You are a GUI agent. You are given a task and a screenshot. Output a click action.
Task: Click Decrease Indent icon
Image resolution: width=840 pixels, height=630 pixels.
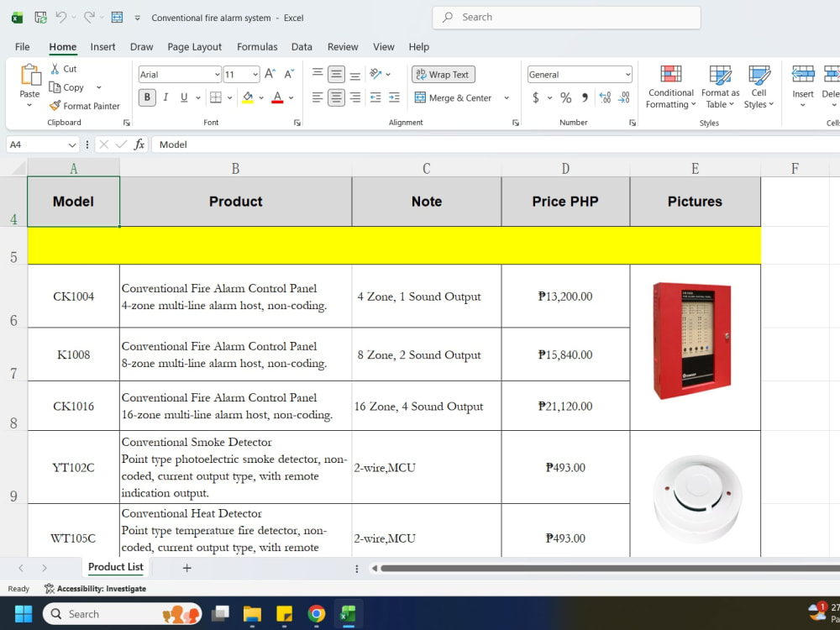[375, 97]
